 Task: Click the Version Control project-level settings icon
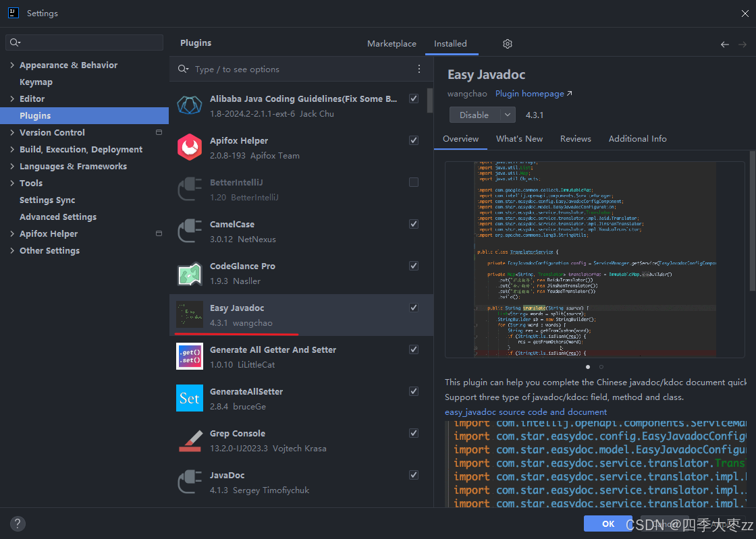pyautogui.click(x=159, y=132)
